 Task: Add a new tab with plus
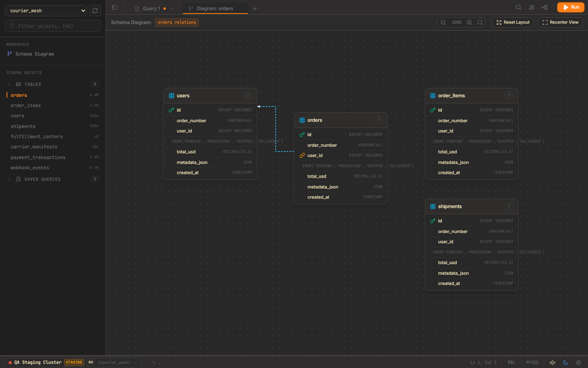click(255, 9)
